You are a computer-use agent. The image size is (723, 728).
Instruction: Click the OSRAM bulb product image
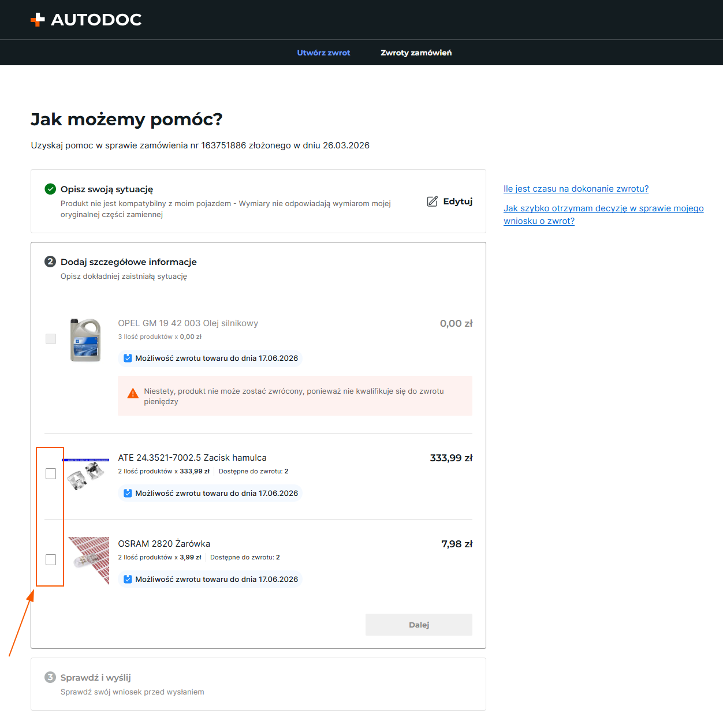coord(88,561)
